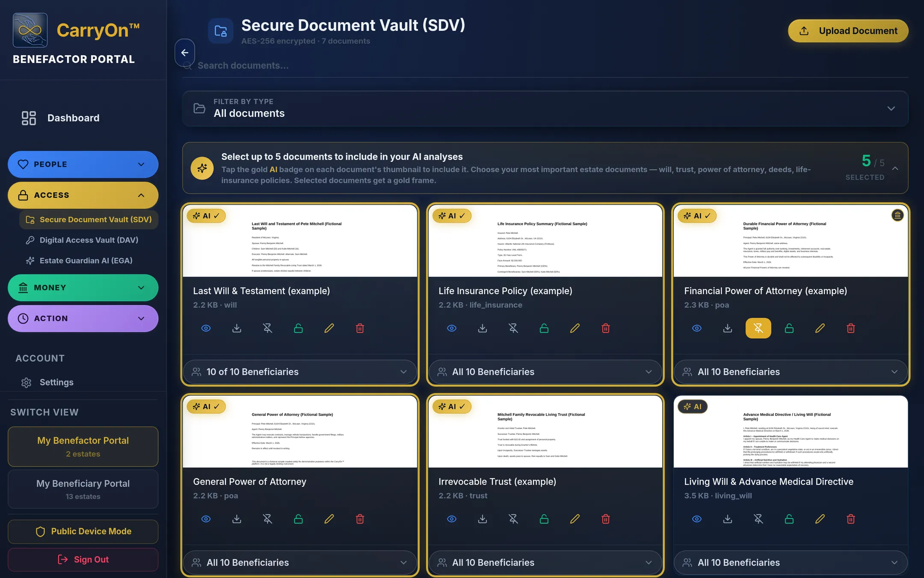Toggle AI badge on Financial Power of Attorney thumbnail

click(697, 216)
